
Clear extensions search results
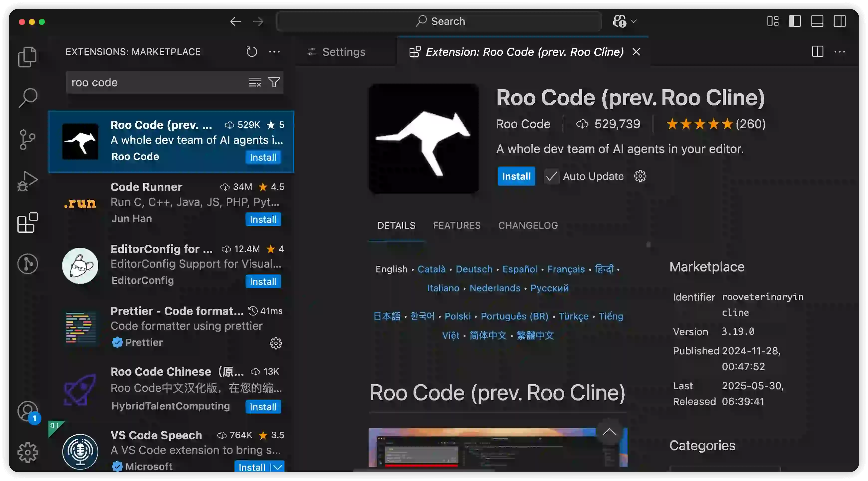coord(255,82)
